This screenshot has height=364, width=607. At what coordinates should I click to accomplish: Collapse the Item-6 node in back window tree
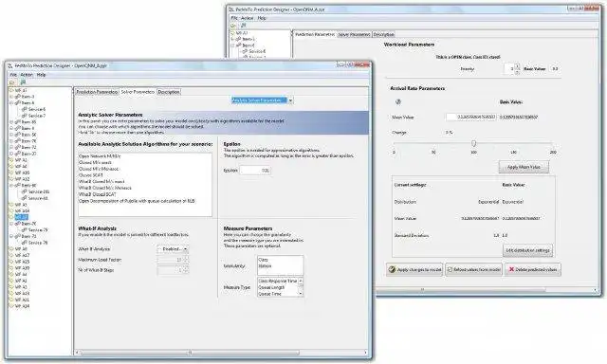pos(232,45)
